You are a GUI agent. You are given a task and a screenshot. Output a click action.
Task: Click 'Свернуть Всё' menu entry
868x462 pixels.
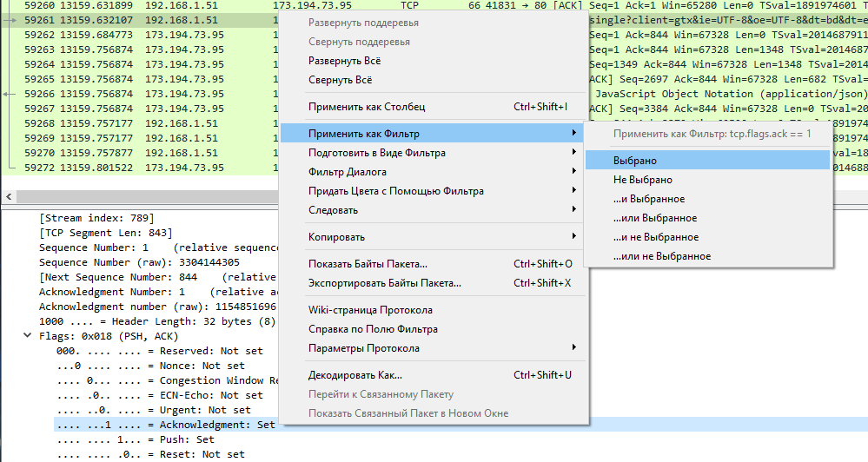[340, 80]
